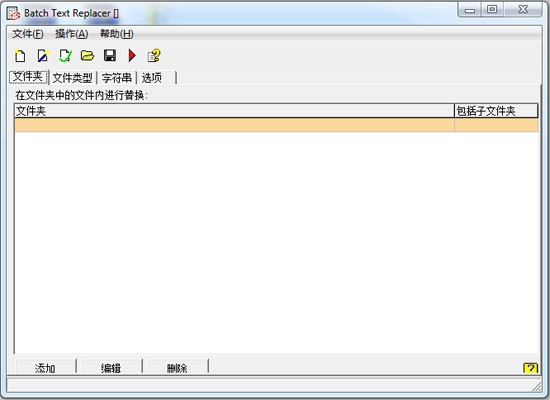
Task: Open the 帮助(H) menu
Action: [x=116, y=34]
